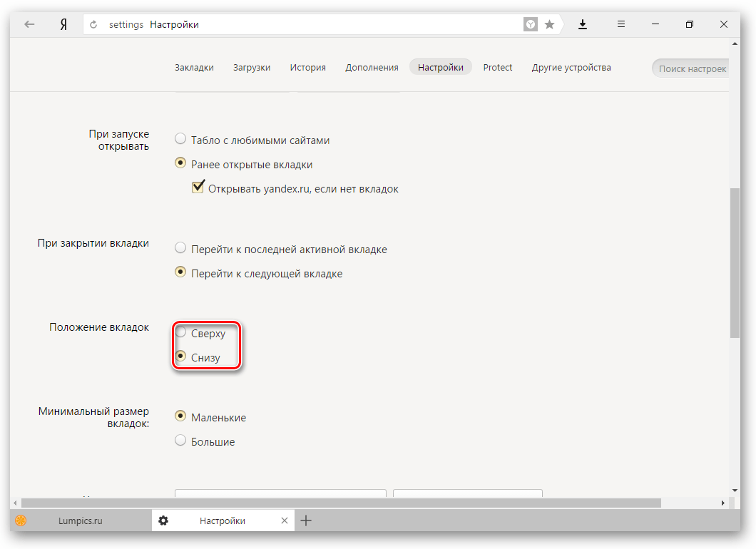This screenshot has width=756, height=549.
Task: Choose 'Сверху' for tab position
Action: [x=180, y=332]
